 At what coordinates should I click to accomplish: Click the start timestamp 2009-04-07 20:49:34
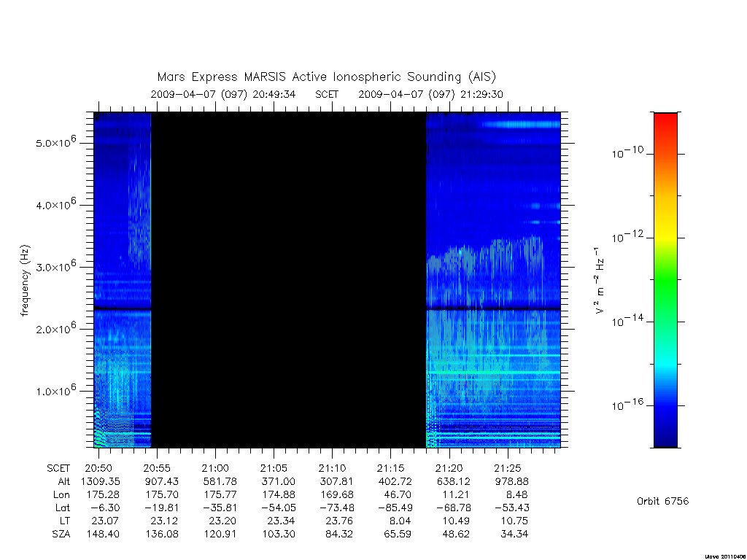[223, 94]
